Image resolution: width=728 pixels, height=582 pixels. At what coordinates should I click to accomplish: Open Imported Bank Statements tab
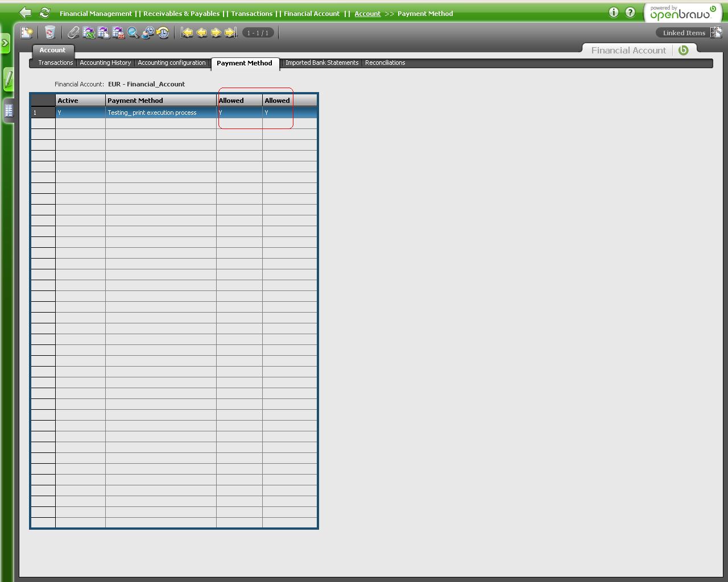pos(322,63)
